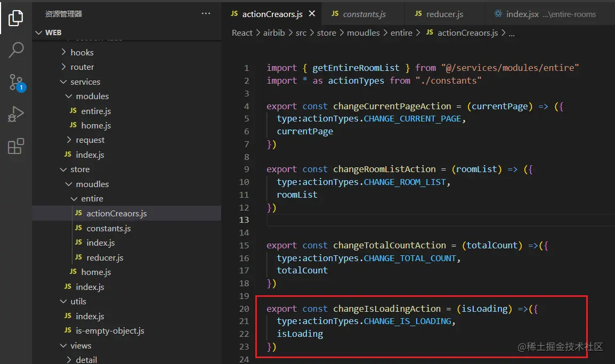
Task: Click the entire breadcrumb segment
Action: [401, 33]
